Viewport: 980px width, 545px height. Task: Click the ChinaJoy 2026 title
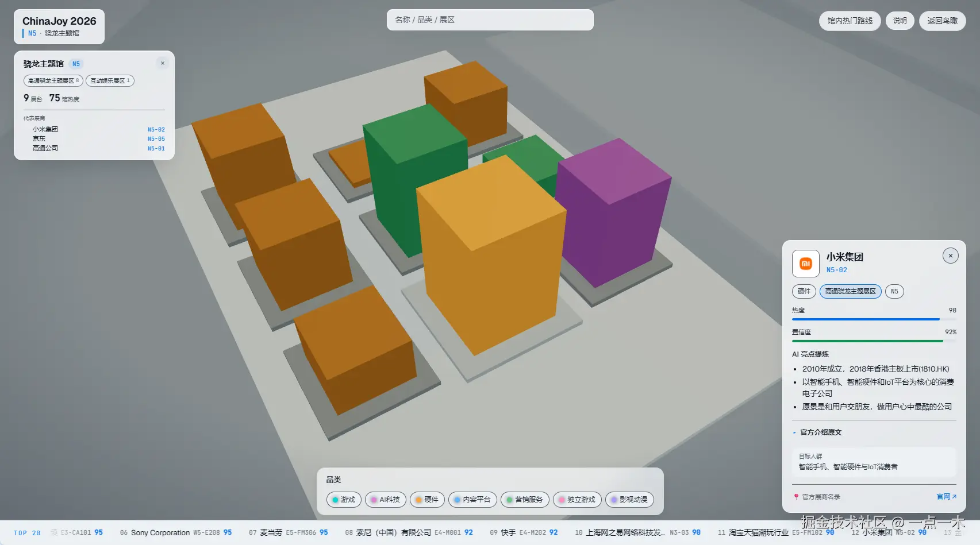click(59, 21)
